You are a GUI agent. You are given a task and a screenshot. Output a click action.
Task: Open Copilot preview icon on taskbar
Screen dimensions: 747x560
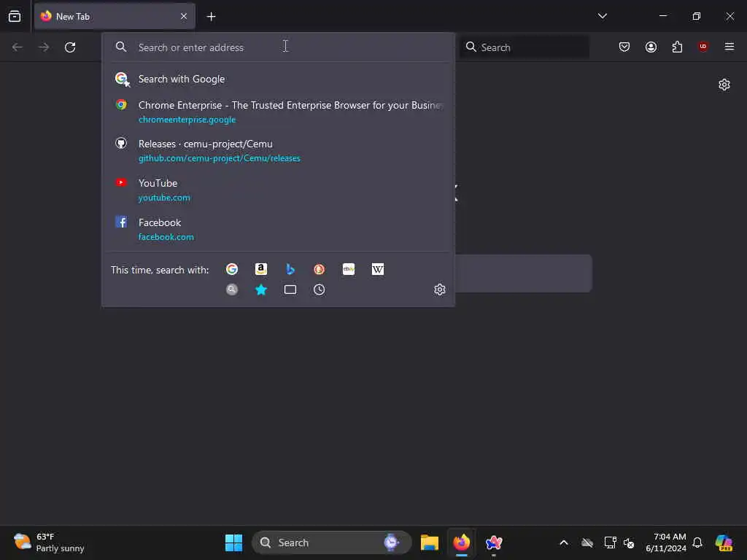pos(724,542)
